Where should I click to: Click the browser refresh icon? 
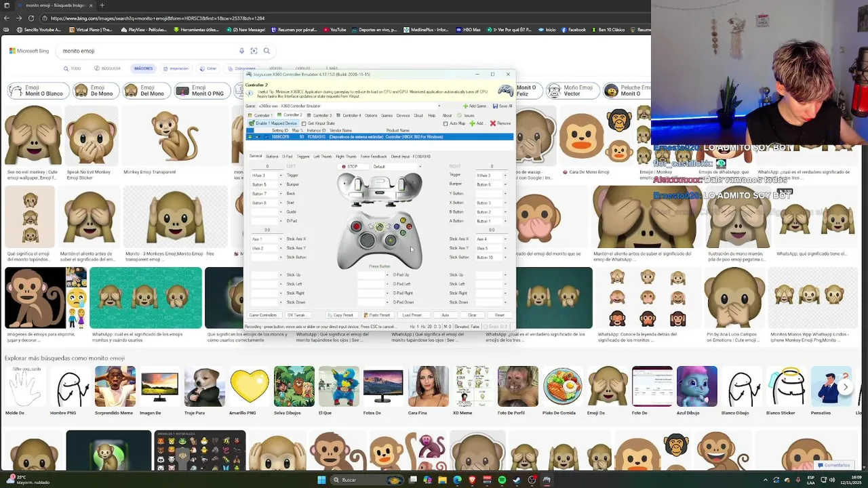30,18
